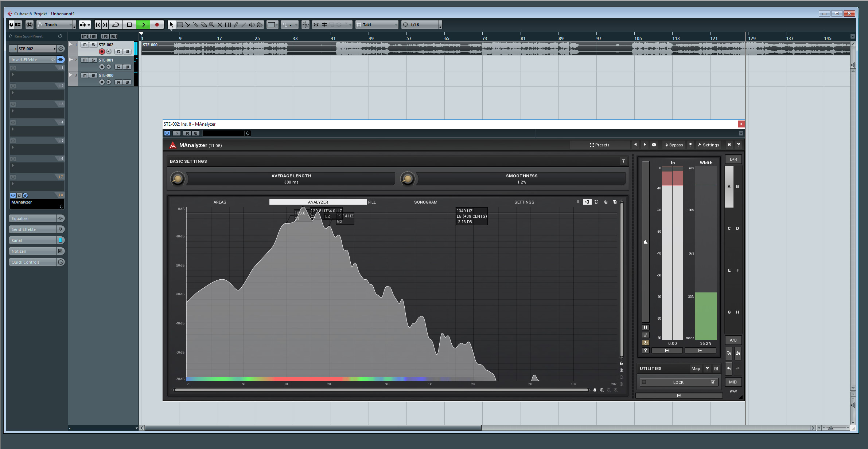Image resolution: width=868 pixels, height=449 pixels.
Task: Toggle record enable on STE-002 track
Action: [102, 52]
